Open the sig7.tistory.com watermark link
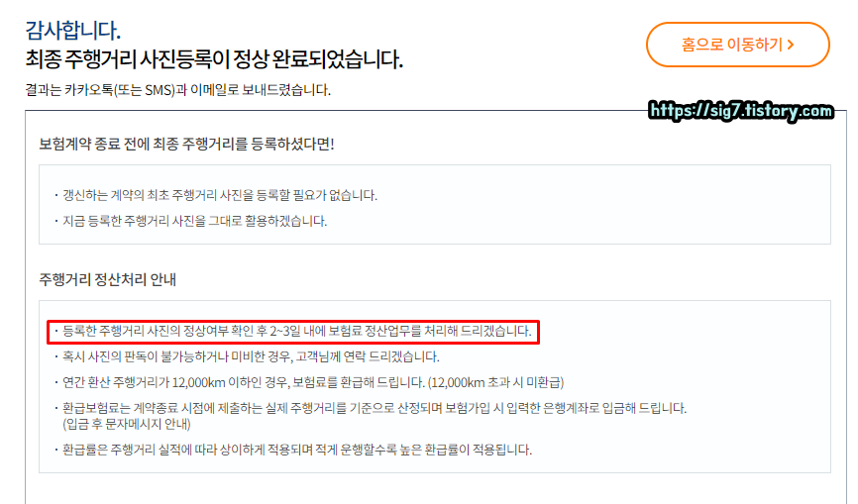Screen dimensions: 858x504 click(x=741, y=111)
